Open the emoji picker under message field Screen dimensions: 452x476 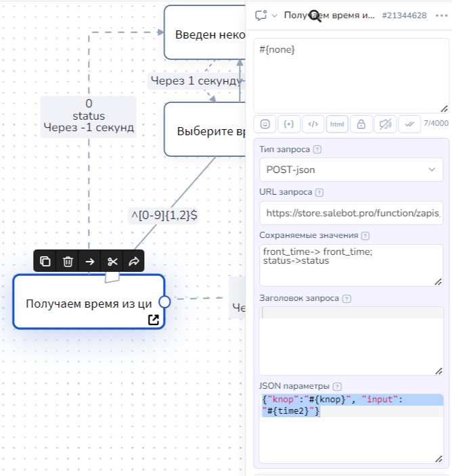pos(265,124)
